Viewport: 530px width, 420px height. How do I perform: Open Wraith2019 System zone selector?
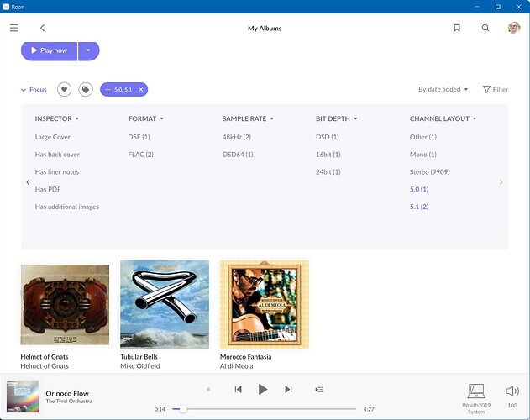coord(476,399)
